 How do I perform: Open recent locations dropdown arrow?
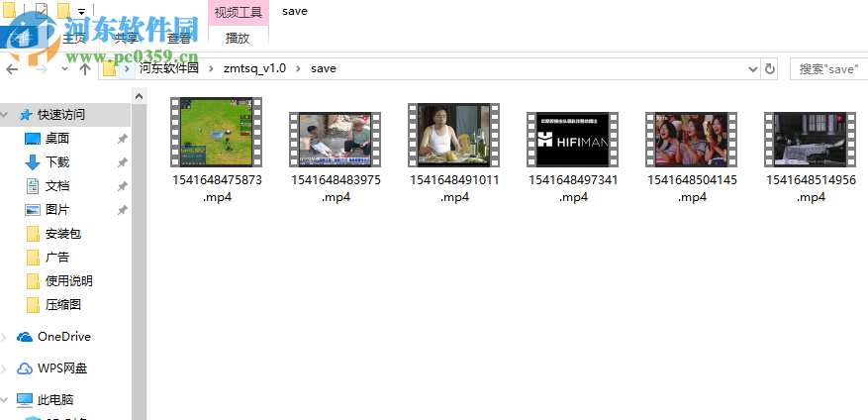64,68
